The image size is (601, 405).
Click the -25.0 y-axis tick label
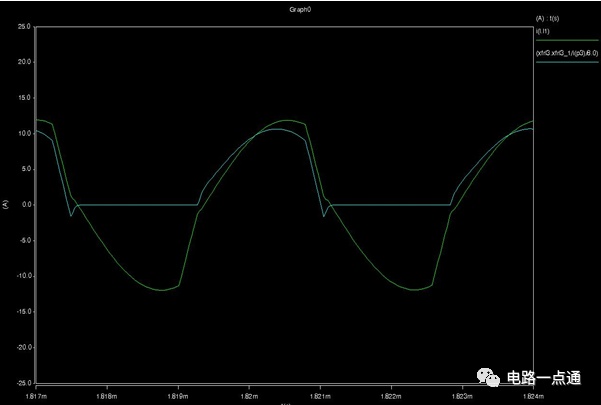pyautogui.click(x=23, y=383)
